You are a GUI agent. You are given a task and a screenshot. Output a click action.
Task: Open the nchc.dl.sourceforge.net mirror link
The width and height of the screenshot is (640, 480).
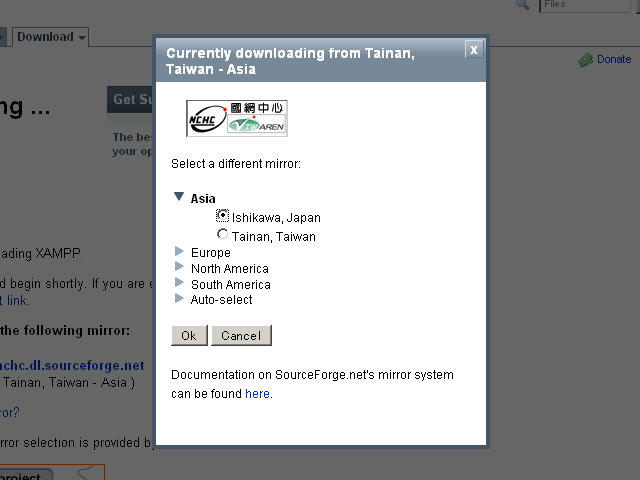point(72,365)
